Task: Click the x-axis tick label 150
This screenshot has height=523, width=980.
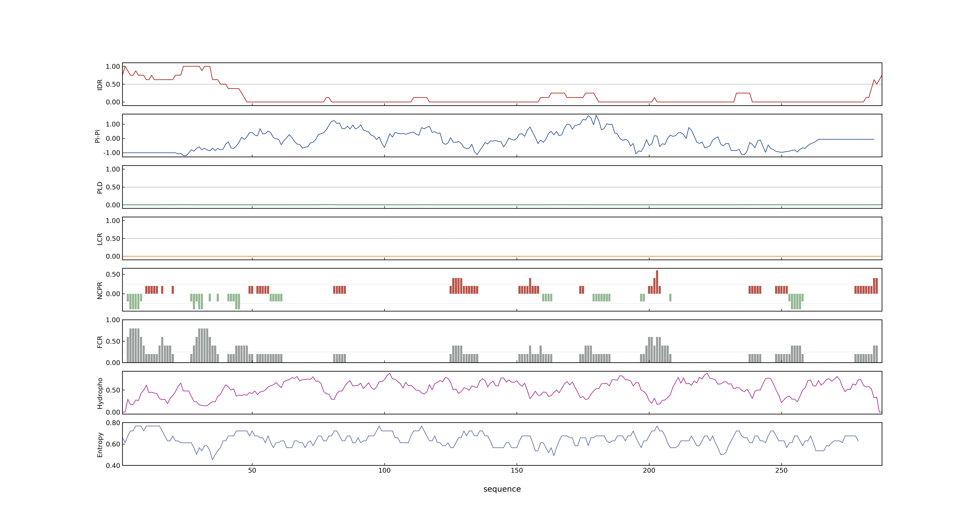Action: (517, 470)
